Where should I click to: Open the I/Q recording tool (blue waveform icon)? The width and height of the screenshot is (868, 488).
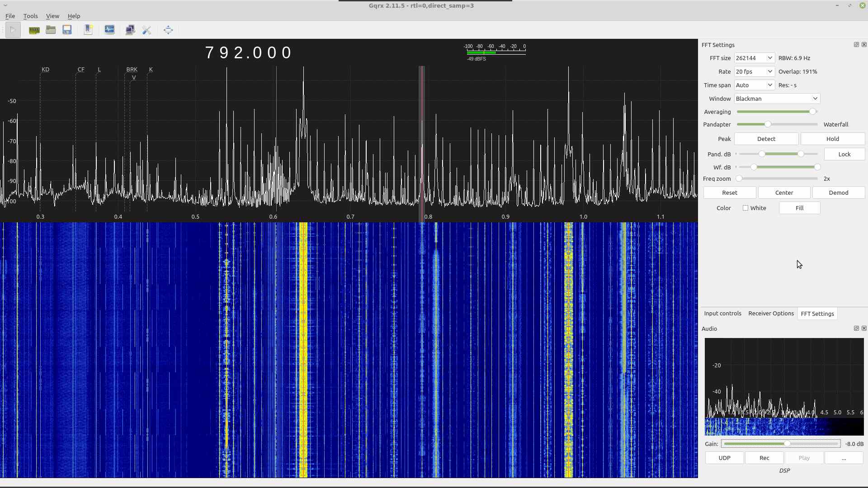[109, 30]
